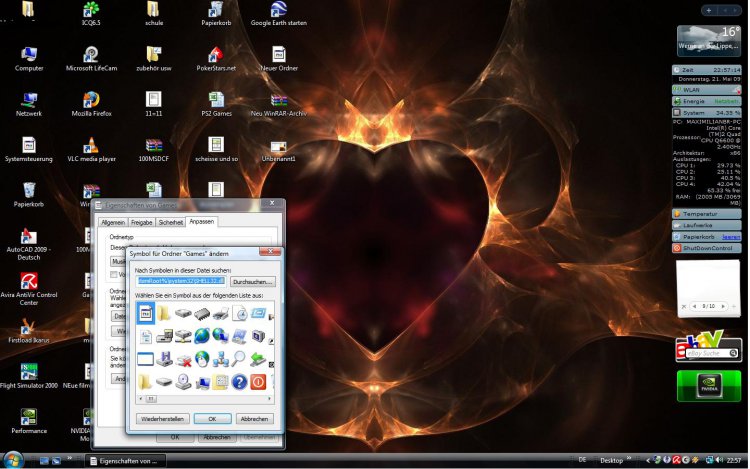Select the Netzwerk desktop icon
750x469 pixels.
click(x=29, y=104)
